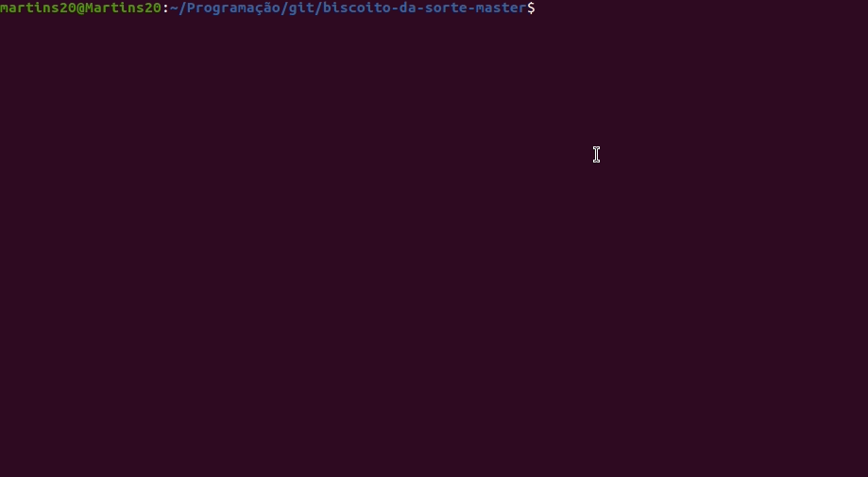Click the word biscoito in the path

click(x=356, y=8)
